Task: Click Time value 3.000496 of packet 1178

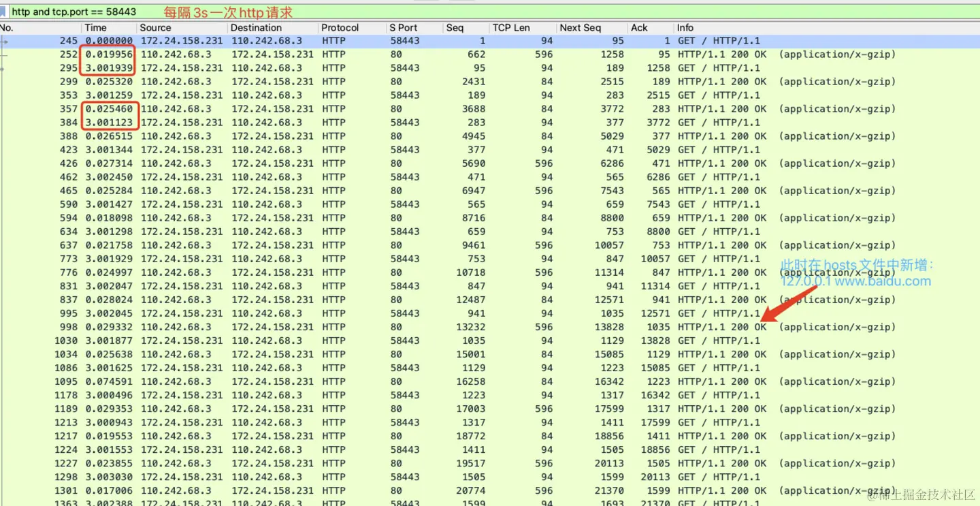Action: 109,395
